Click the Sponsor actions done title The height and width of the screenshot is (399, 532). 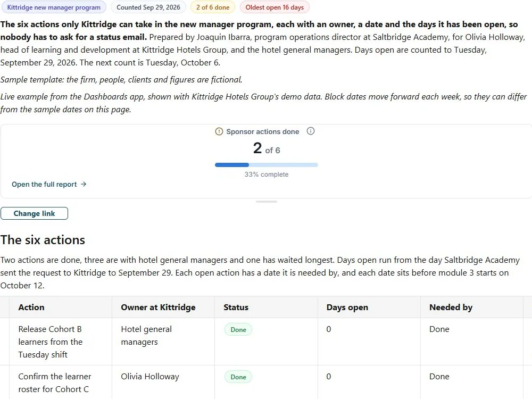pos(263,131)
